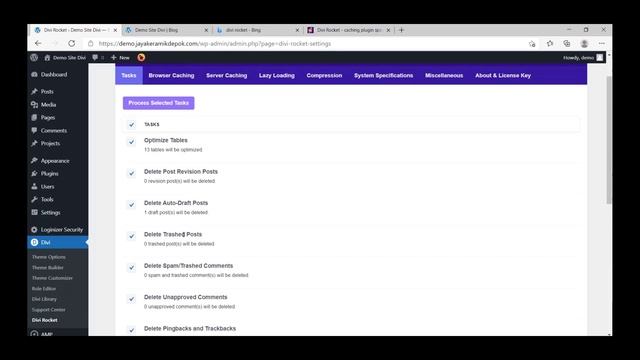Switch to the Demo Site Divi Blog browser tab
This screenshot has height=360, width=640.
tap(167, 30)
